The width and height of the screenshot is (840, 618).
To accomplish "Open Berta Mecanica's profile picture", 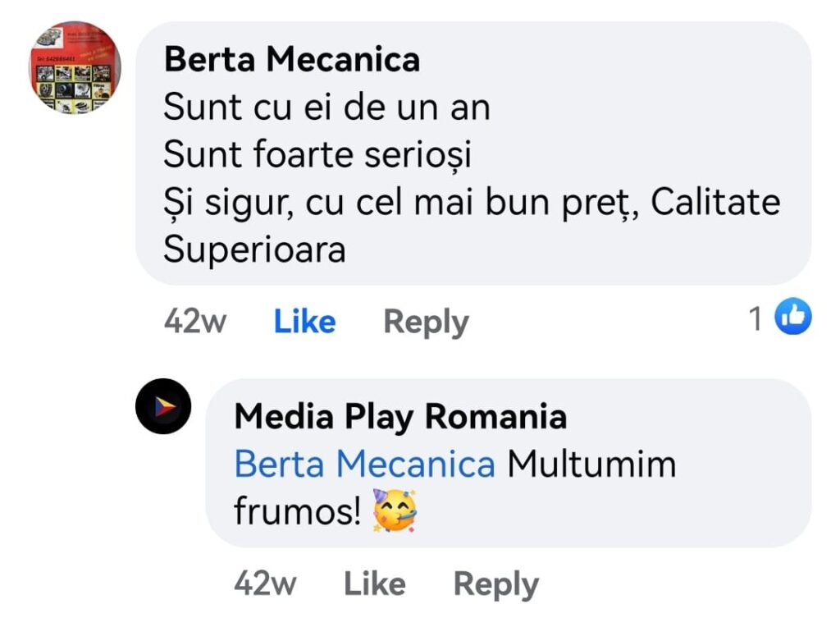I will pyautogui.click(x=75, y=67).
